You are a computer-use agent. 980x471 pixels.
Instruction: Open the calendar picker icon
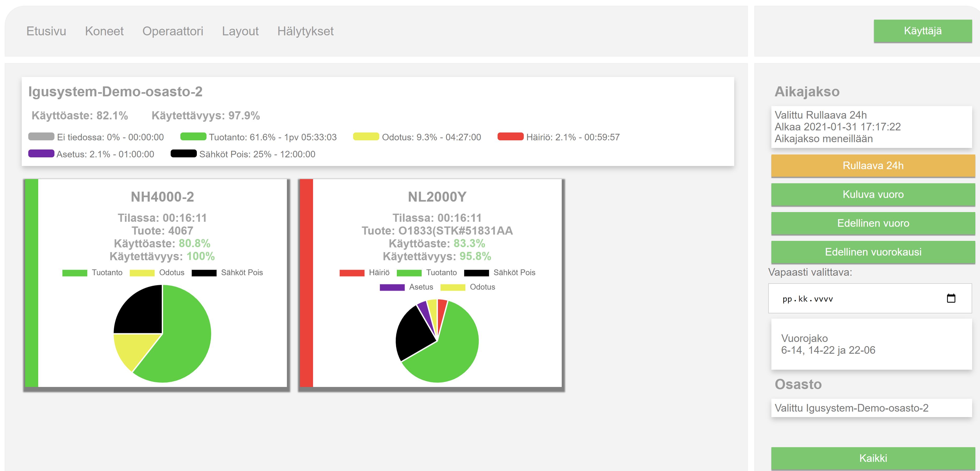[951, 298]
